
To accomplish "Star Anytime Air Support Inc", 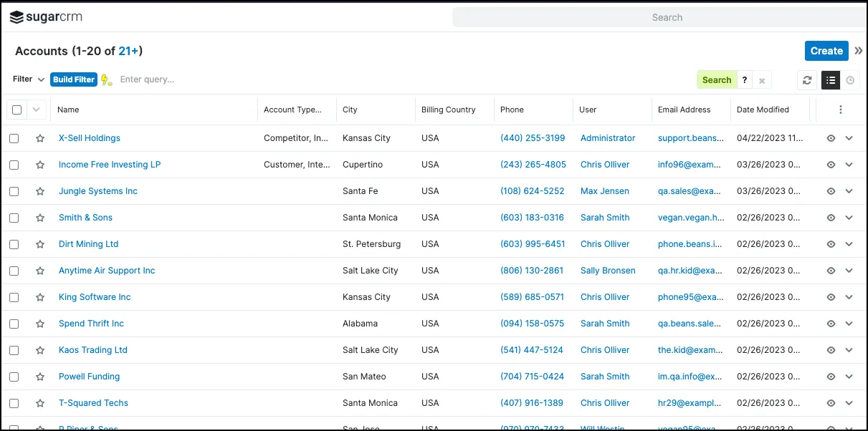I will [x=40, y=271].
